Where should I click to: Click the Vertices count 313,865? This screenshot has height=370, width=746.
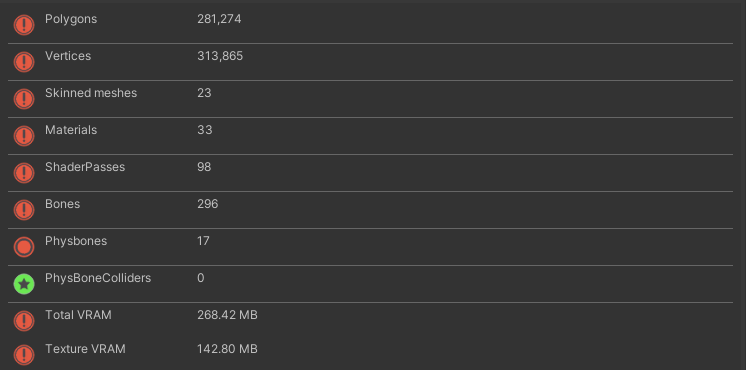(220, 56)
